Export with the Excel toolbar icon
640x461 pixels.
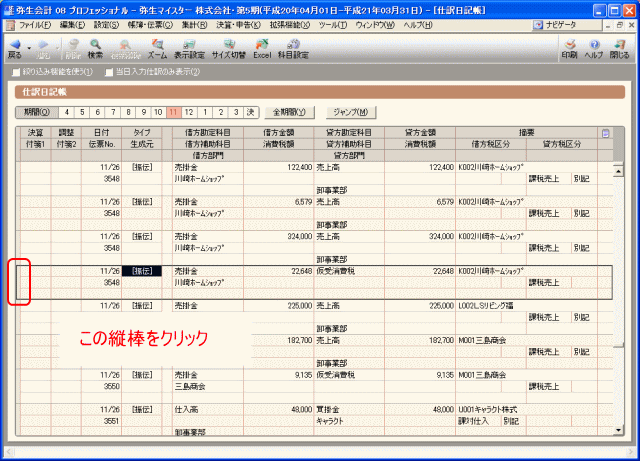coord(262,44)
